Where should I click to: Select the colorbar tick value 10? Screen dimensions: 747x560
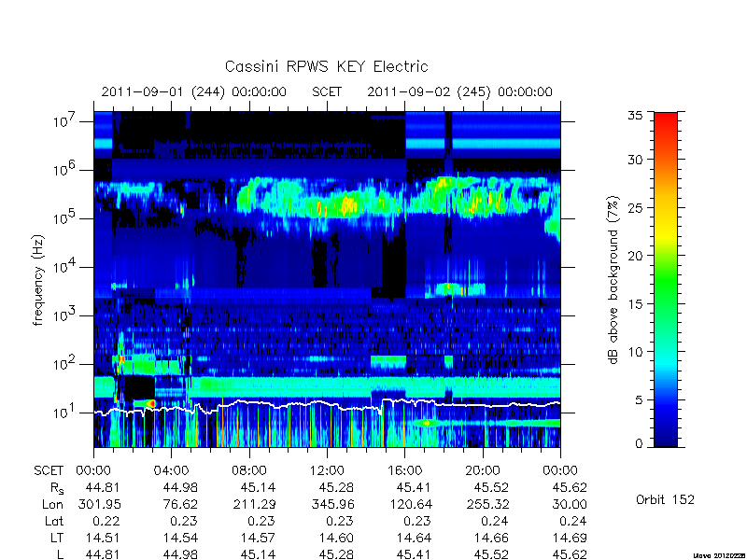coord(638,352)
